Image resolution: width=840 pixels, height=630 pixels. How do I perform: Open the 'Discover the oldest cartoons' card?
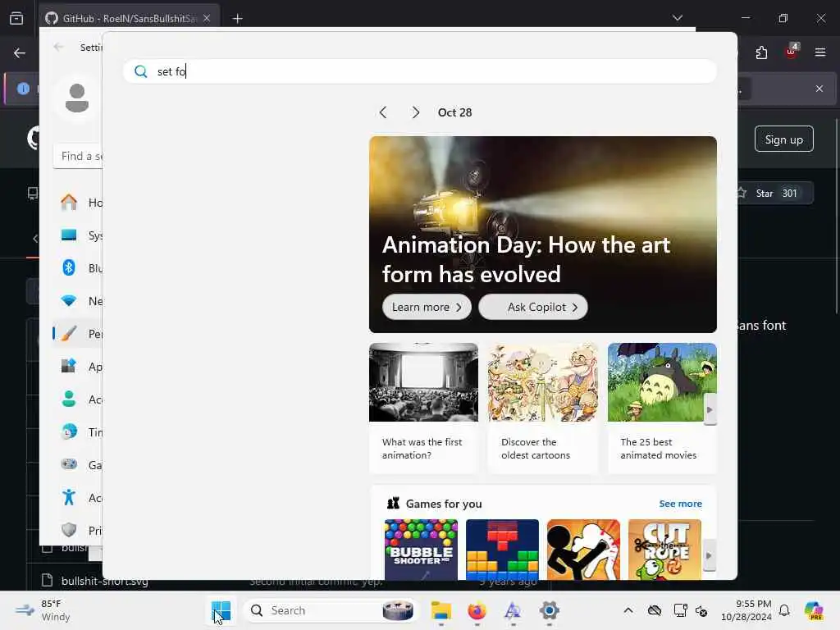pos(543,409)
